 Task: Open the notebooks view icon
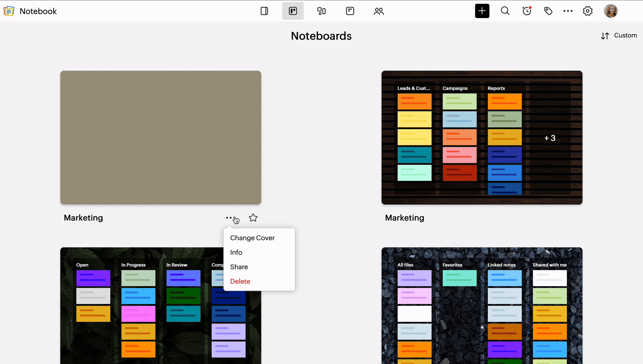coord(264,11)
